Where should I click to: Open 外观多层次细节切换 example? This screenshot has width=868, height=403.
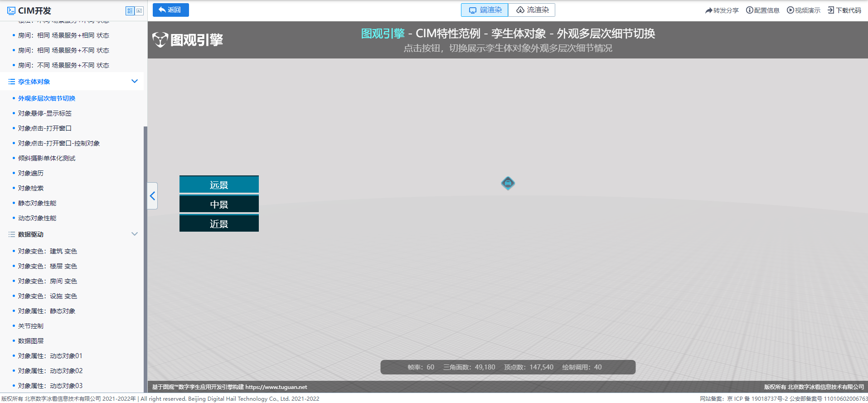47,98
